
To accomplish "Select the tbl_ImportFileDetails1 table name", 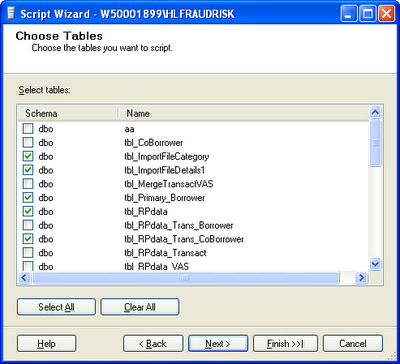I will pyautogui.click(x=164, y=170).
